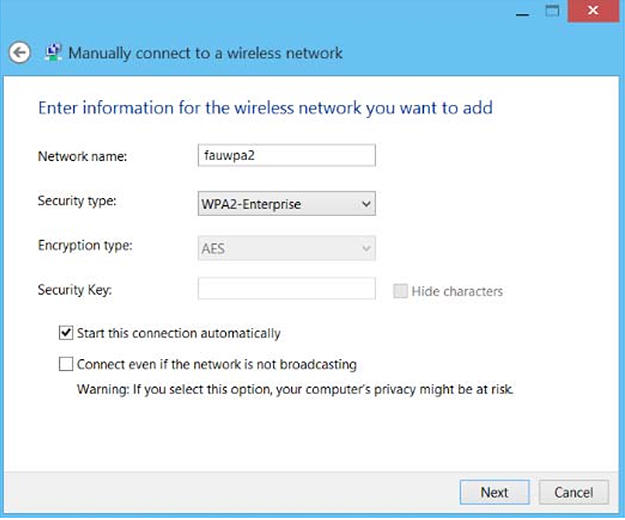Toggle the Hide characters checkbox

[x=401, y=291]
